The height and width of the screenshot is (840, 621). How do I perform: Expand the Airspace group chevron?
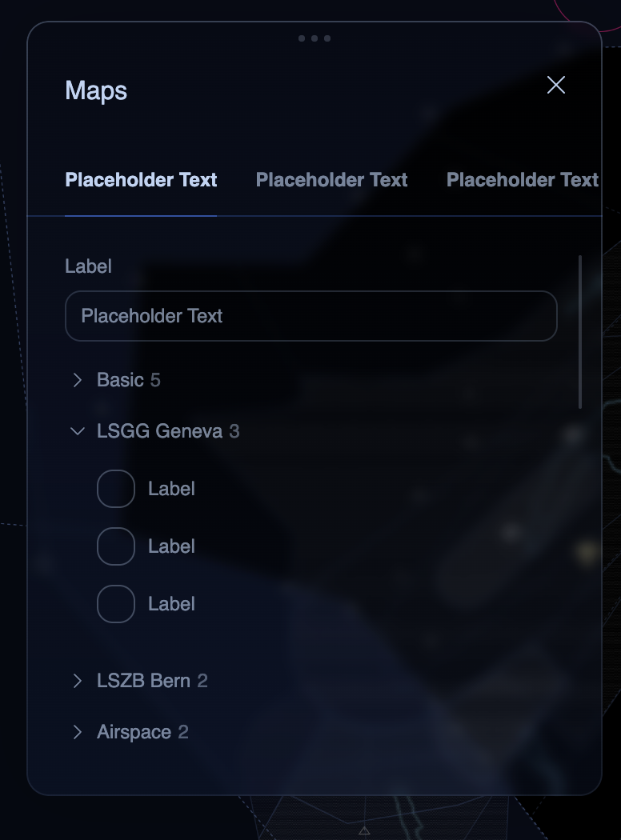pos(78,732)
